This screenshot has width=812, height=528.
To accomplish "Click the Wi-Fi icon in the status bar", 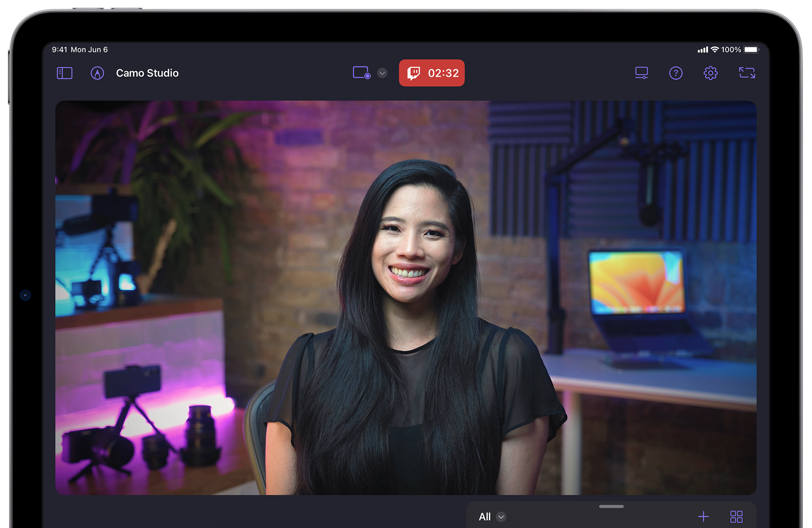I will pyautogui.click(x=714, y=50).
